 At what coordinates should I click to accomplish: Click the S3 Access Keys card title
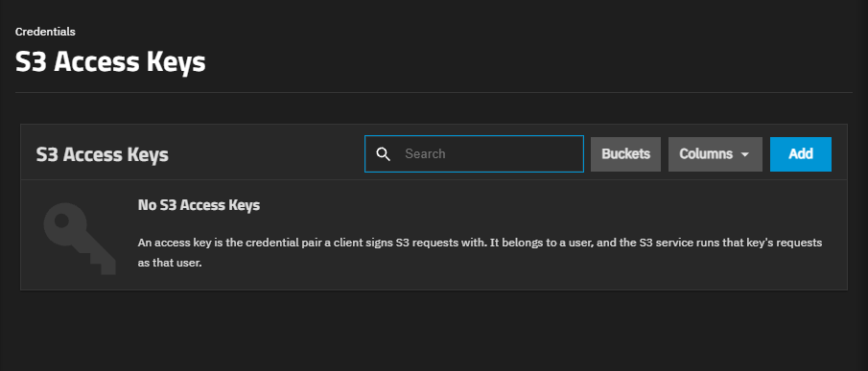coord(103,154)
